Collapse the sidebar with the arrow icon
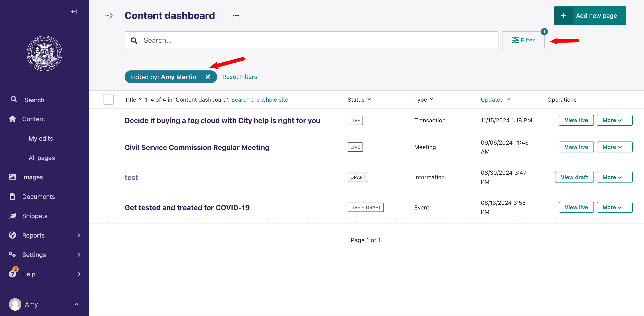Viewport: 644px width, 316px height. point(74,11)
